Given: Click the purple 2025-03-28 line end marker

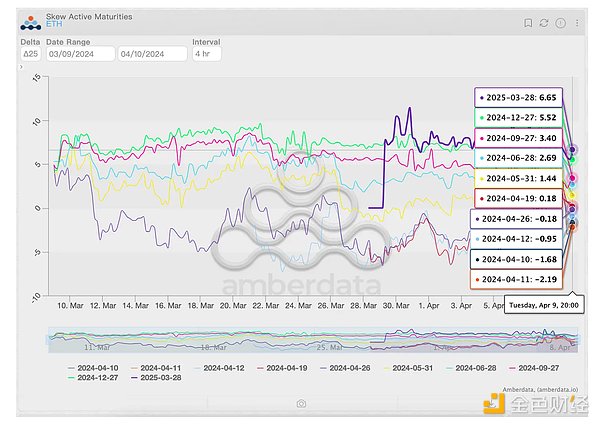Looking at the screenshot, I should [x=572, y=151].
